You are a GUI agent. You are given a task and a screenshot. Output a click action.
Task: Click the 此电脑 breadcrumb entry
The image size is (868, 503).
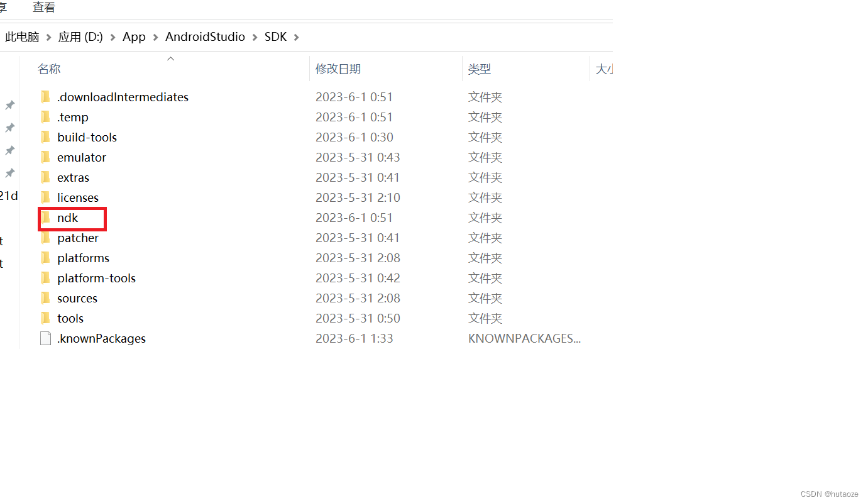pos(22,36)
